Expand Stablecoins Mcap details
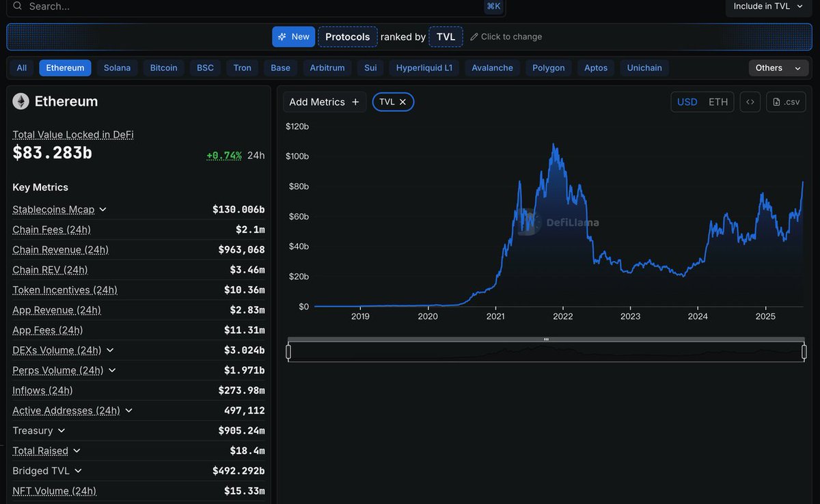This screenshot has width=820, height=504. (103, 210)
